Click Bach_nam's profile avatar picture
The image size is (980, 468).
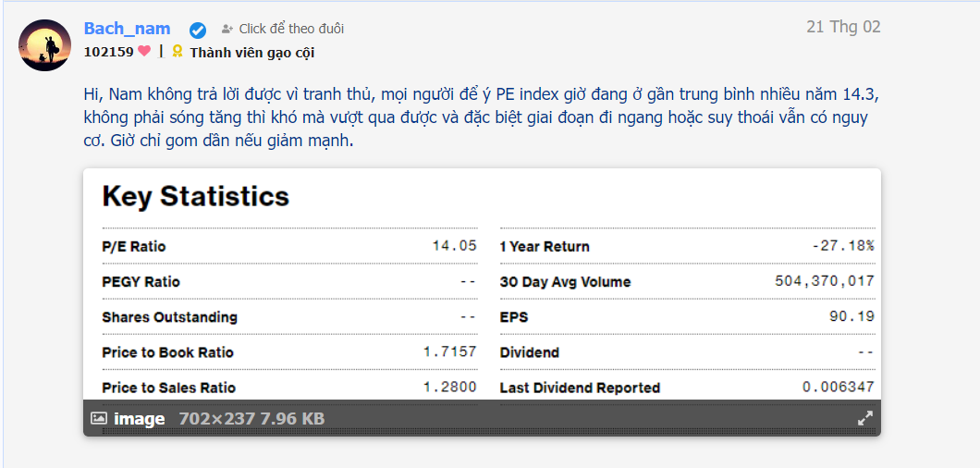click(44, 45)
